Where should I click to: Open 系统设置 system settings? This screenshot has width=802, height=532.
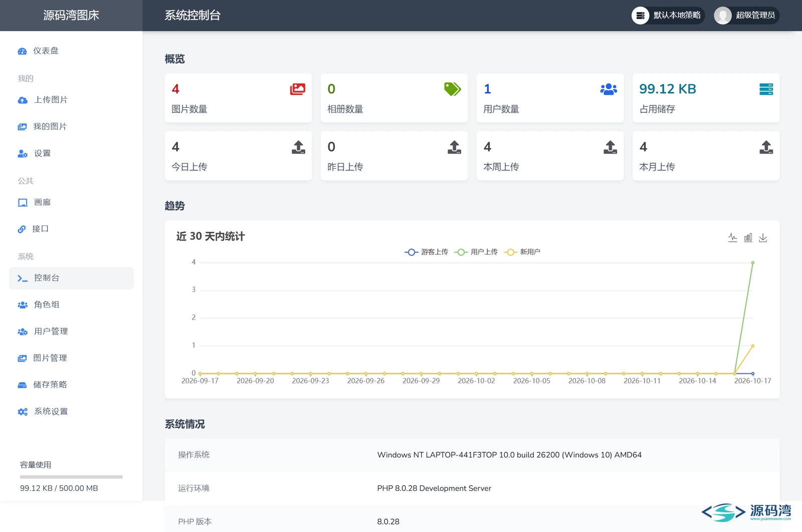click(x=71, y=411)
